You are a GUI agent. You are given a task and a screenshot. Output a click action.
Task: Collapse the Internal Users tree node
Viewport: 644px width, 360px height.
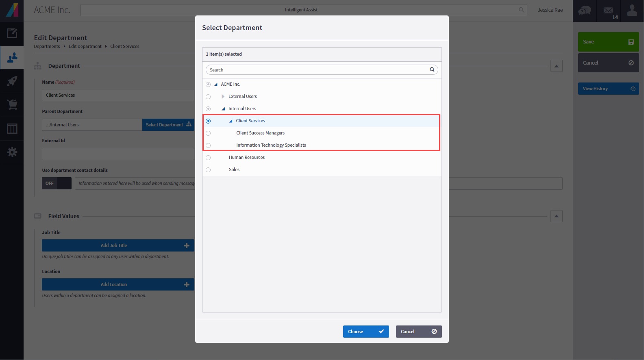point(223,109)
